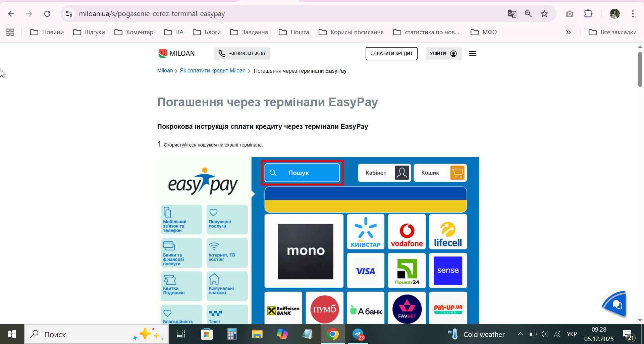This screenshot has width=644, height=344.
Task: Click the page vertical scrollbar thumb
Action: point(640,69)
